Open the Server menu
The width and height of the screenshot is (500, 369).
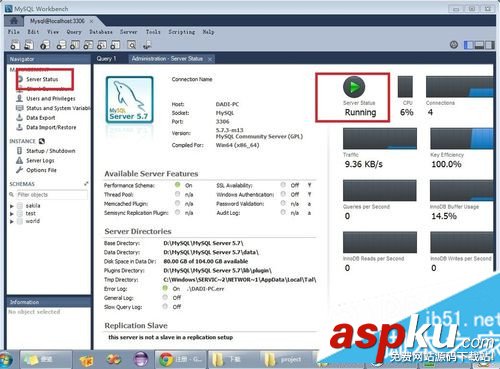click(129, 32)
